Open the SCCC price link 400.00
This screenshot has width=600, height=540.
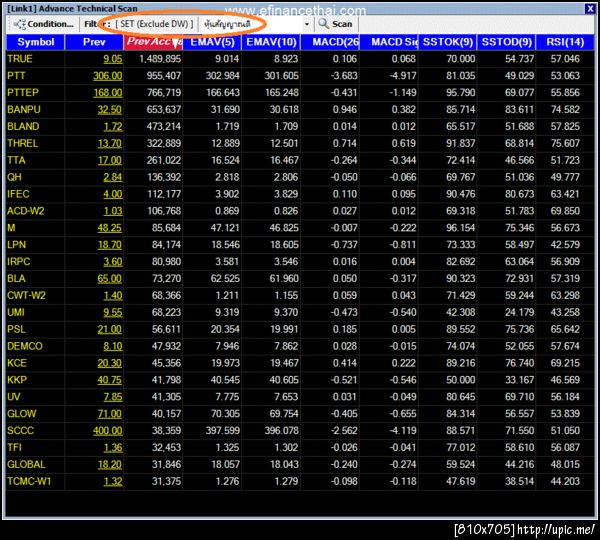[108, 431]
